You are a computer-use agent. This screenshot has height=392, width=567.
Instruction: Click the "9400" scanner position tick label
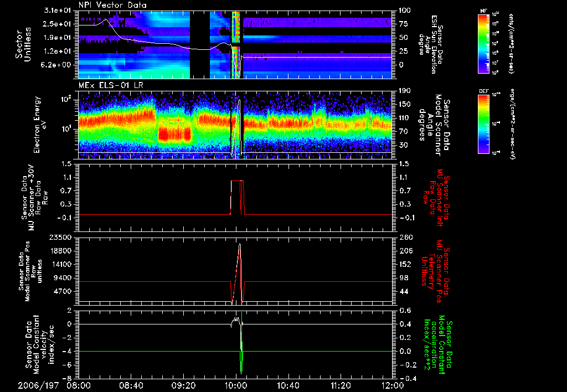pos(64,278)
